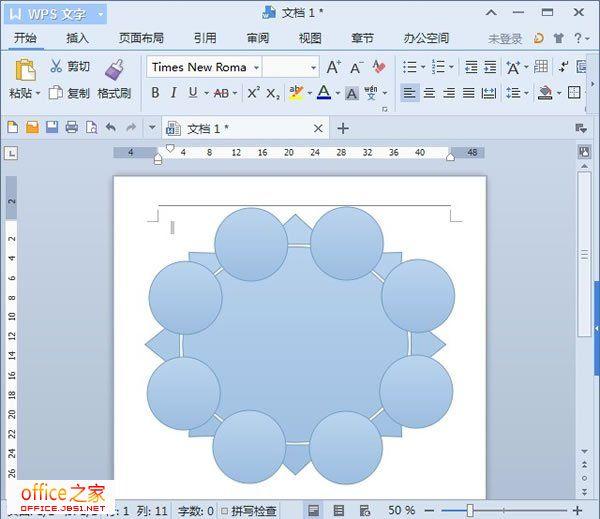Open the 插入 (Insert) ribbon tab
Screen dimensions: 600x519
[77, 38]
